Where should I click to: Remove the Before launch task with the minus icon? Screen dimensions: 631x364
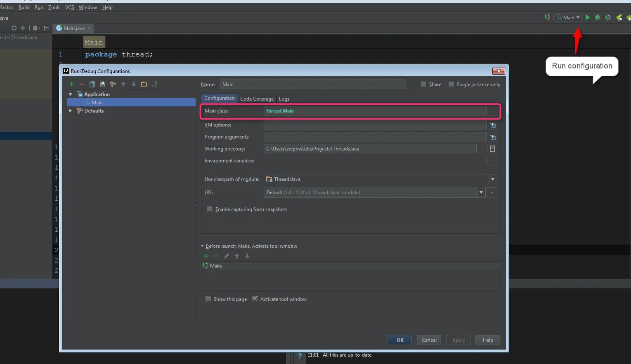click(216, 256)
